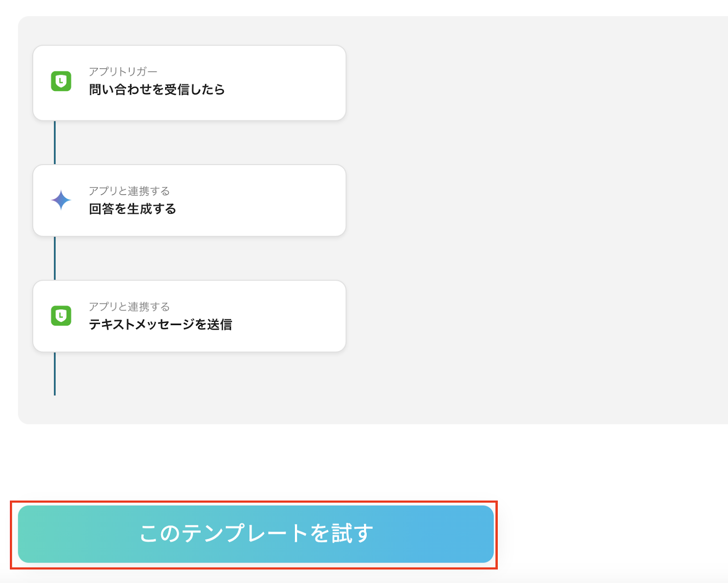Click the アプリトリガー label
This screenshot has width=728, height=583.
tap(123, 71)
